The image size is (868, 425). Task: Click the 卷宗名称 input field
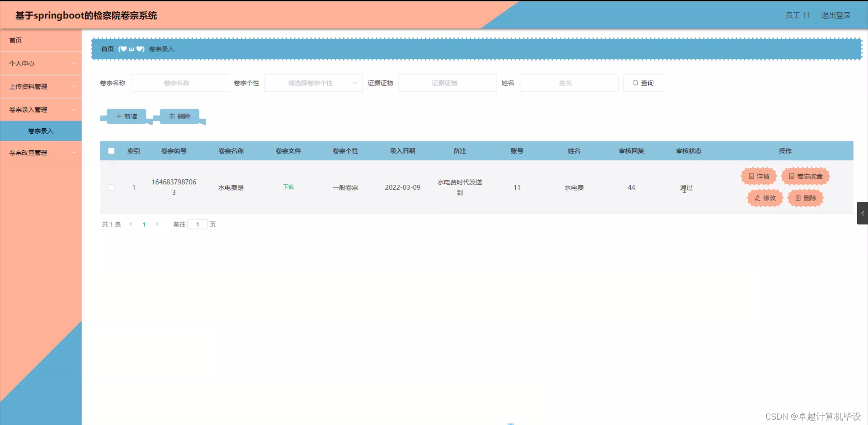[x=179, y=83]
